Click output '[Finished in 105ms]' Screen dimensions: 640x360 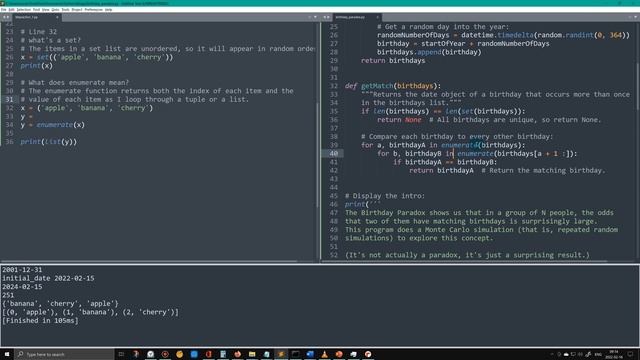tap(40, 321)
